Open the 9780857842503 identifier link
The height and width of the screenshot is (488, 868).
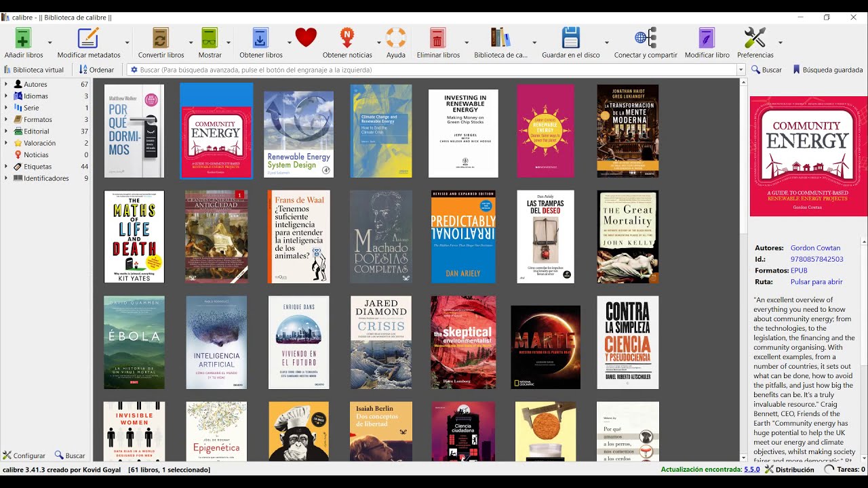[x=817, y=259]
